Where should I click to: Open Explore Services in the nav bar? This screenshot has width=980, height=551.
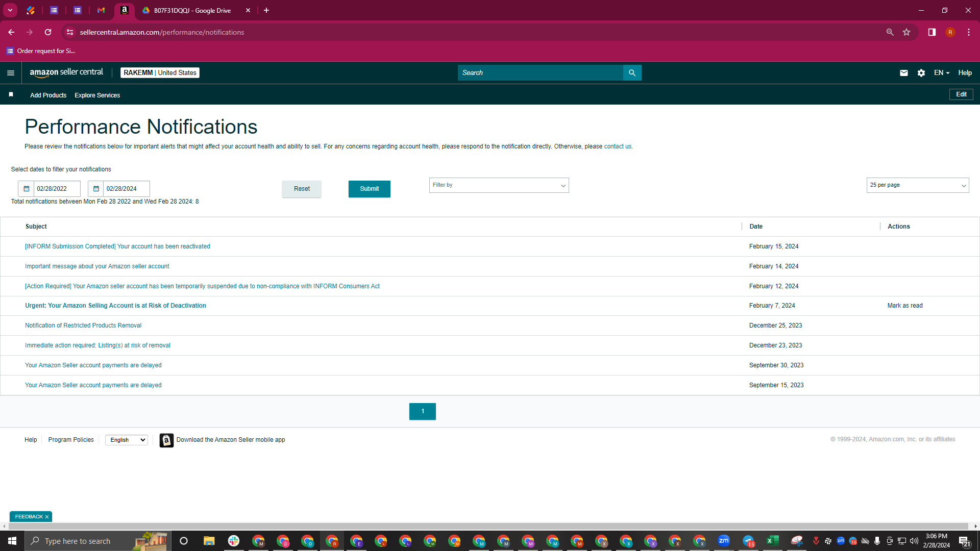pos(97,95)
